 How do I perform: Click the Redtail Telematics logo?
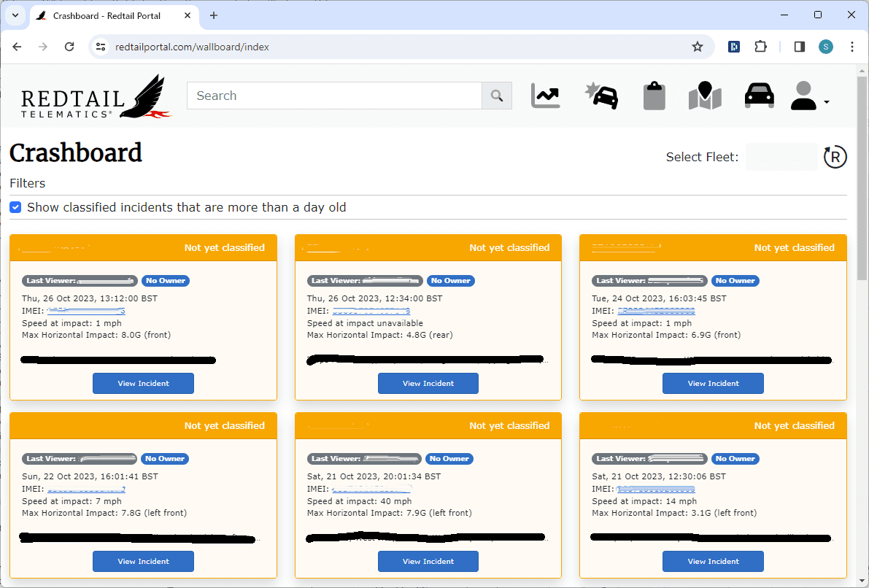(x=95, y=96)
